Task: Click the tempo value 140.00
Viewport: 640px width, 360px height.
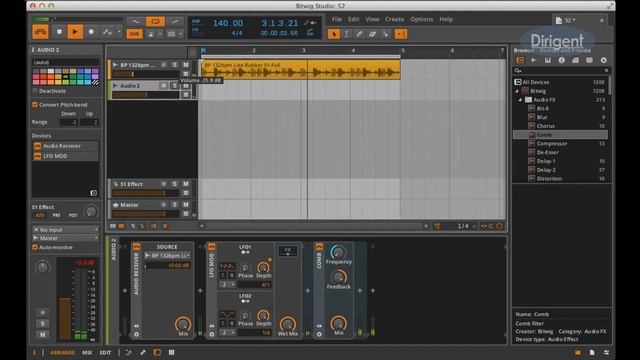Action: tap(227, 23)
